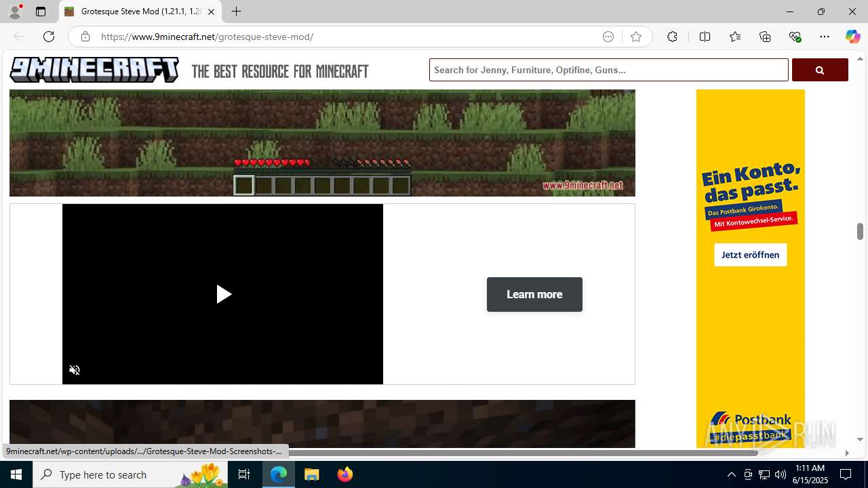
Task: Open the Edge profile icon
Action: point(15,12)
